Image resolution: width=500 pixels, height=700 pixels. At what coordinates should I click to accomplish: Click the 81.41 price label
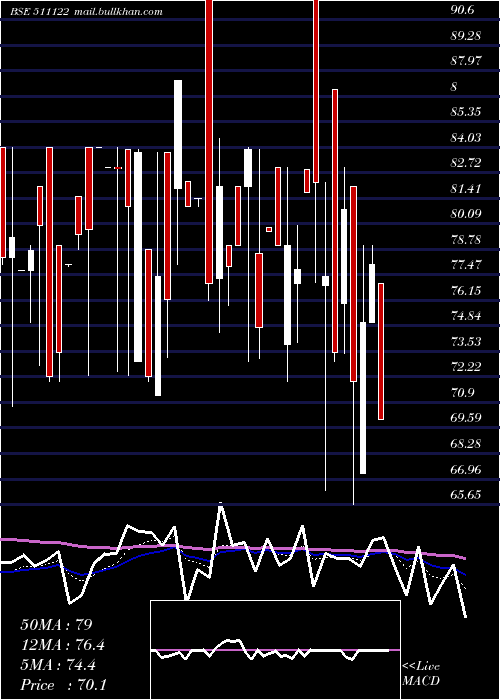(466, 188)
